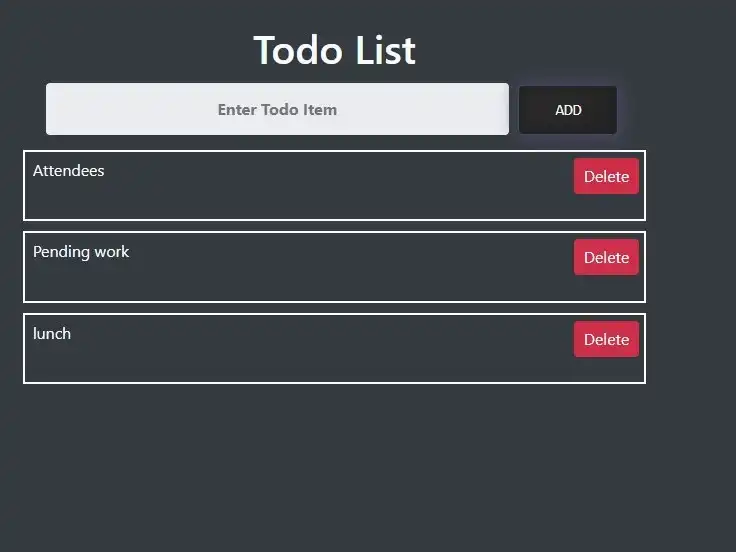Click the ADD button
Viewport: 736px width, 552px height.
coord(568,110)
